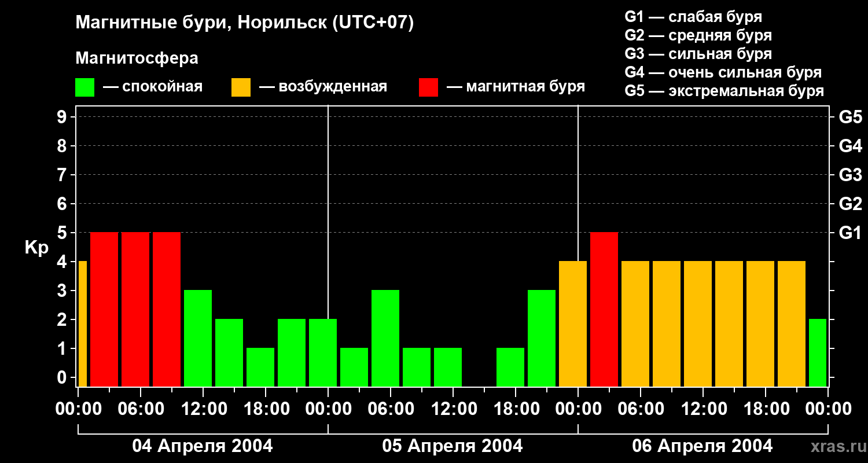Click the right-axis 'G2' storm level label

850,204
